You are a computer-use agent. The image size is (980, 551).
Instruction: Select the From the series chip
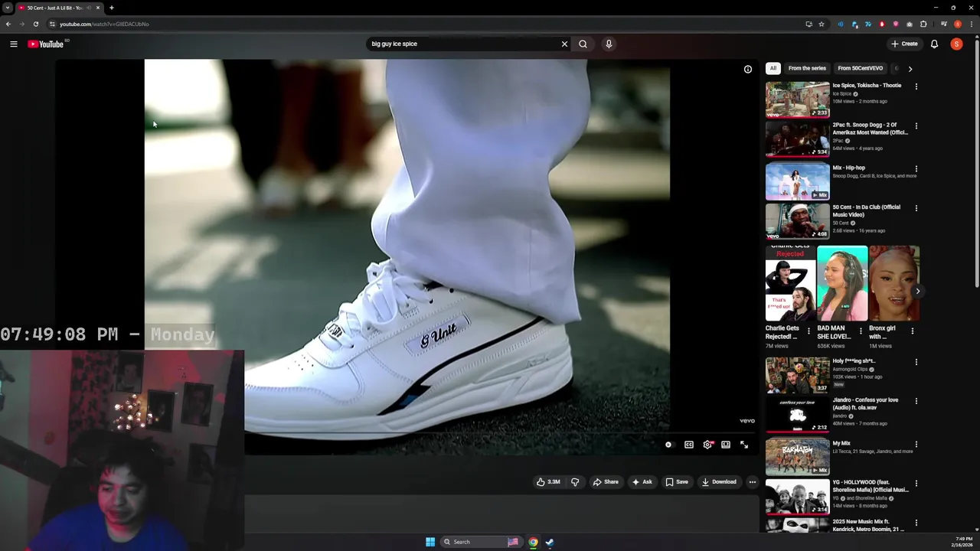(x=807, y=68)
